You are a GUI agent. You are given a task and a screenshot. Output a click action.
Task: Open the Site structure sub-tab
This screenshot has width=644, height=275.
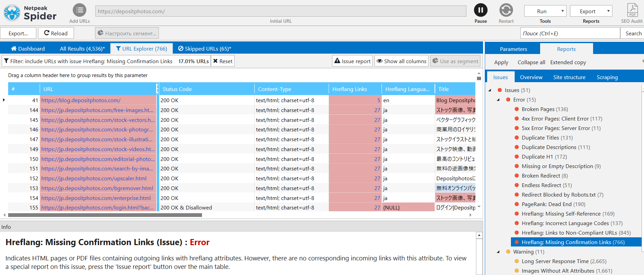coord(569,77)
